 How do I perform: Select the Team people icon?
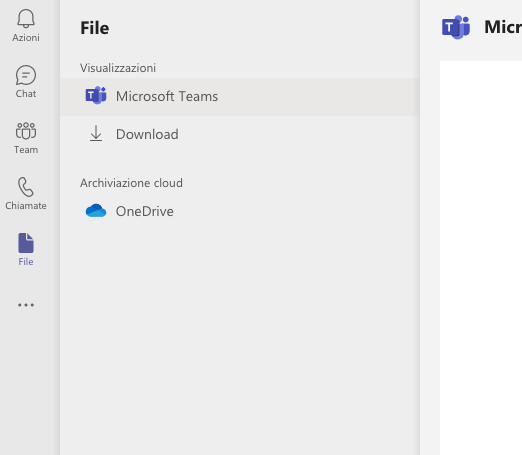[26, 131]
